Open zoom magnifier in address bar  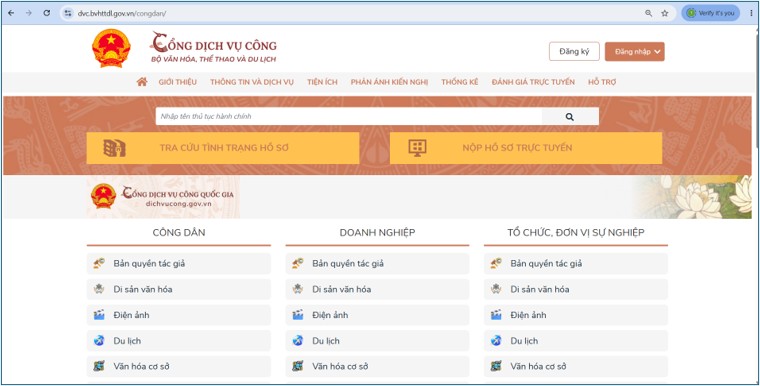pos(649,13)
